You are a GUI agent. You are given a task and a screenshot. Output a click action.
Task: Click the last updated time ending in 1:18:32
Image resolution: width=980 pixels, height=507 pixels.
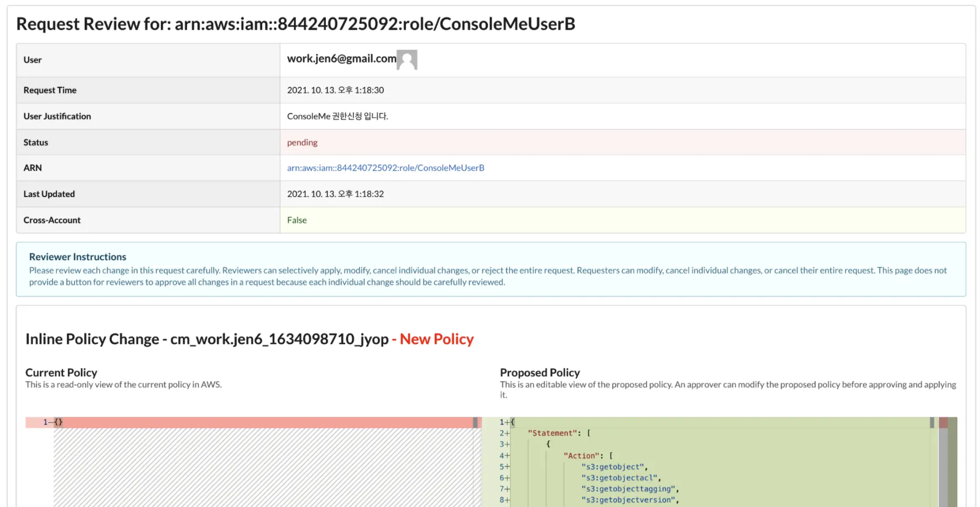(x=335, y=194)
